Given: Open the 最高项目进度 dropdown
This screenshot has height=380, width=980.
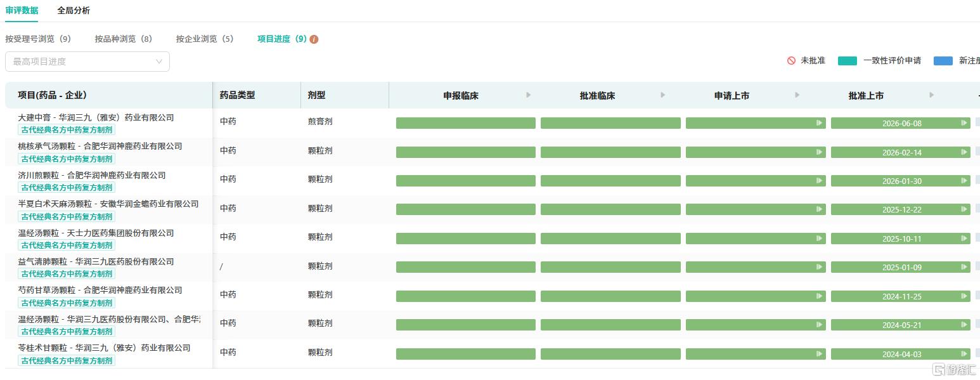Looking at the screenshot, I should tap(87, 62).
